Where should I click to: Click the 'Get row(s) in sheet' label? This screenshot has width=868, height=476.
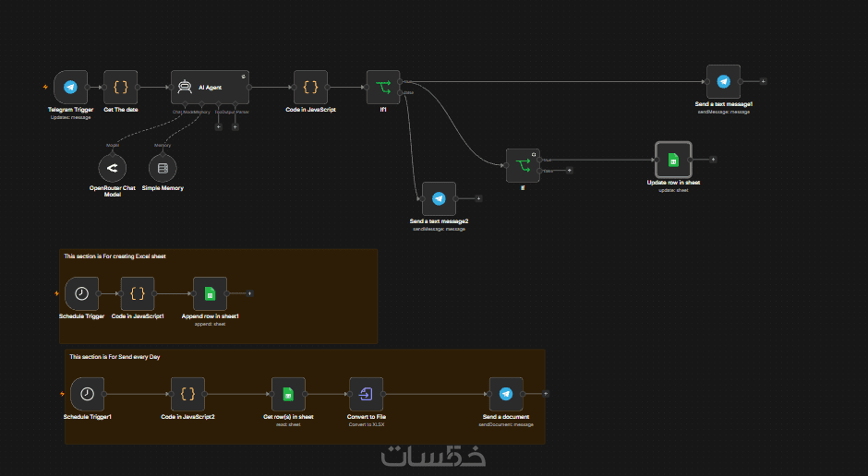[288, 417]
